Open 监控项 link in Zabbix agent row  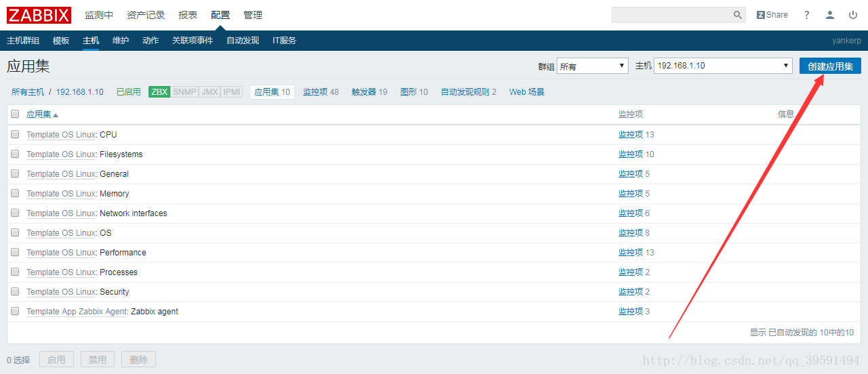pos(631,312)
